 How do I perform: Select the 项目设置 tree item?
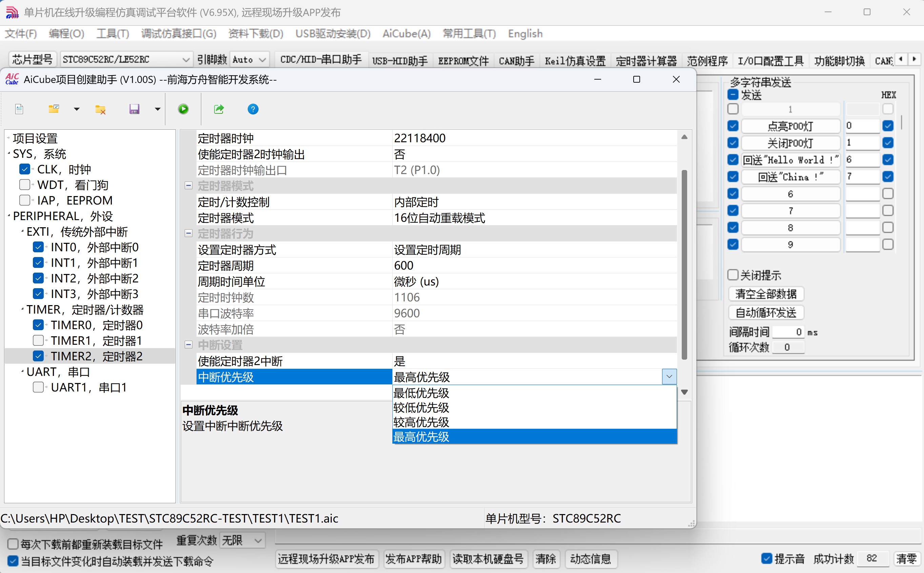pyautogui.click(x=35, y=138)
